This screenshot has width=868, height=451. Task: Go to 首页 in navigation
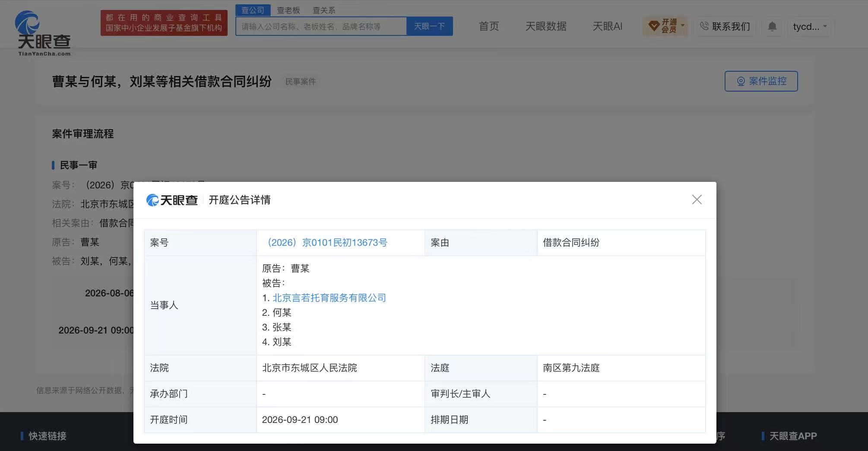point(488,26)
